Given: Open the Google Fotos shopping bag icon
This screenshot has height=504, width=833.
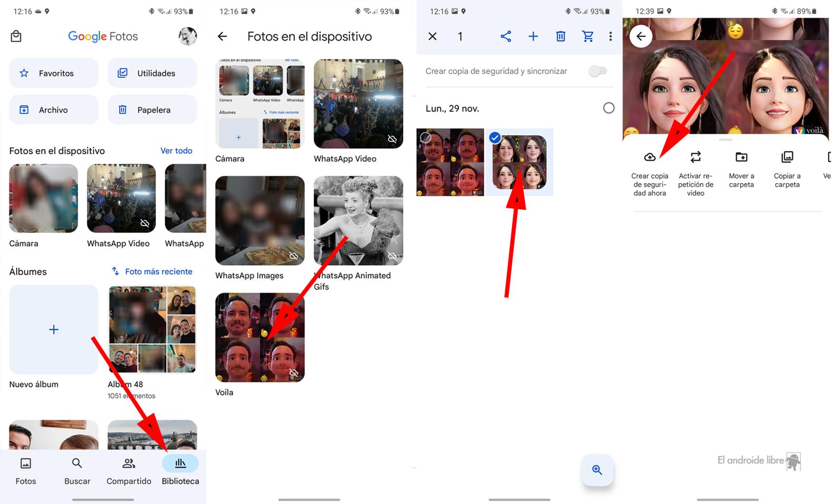Looking at the screenshot, I should click(16, 36).
